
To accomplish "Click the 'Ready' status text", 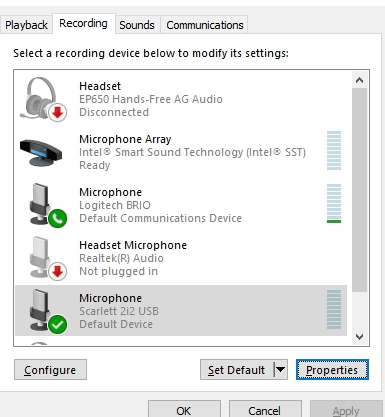I will click(94, 165).
